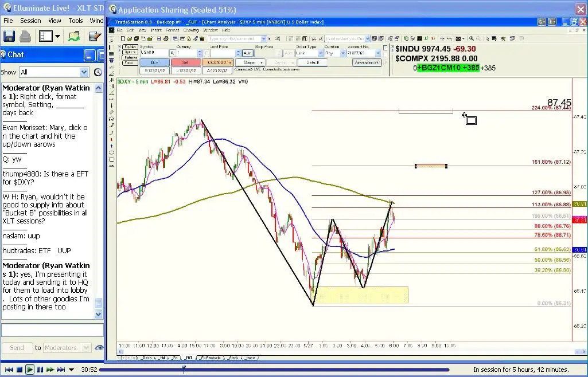
Task: Click the New document icon in TradeStation toolbar
Action: (123, 38)
